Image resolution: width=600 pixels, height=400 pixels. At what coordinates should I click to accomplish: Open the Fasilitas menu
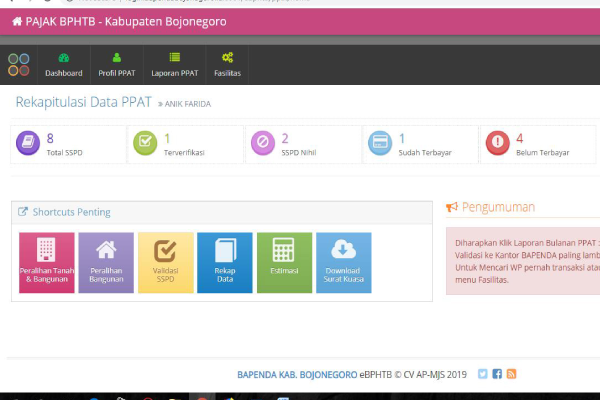pos(227,65)
